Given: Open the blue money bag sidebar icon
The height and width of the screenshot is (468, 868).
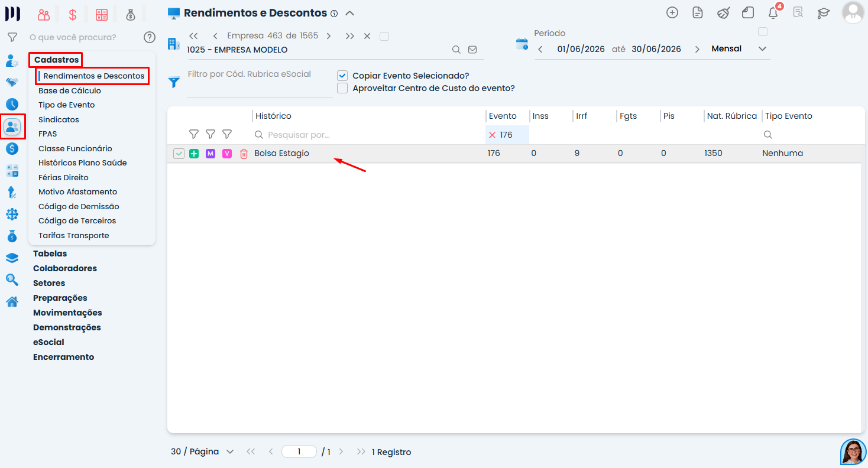Looking at the screenshot, I should point(12,236).
